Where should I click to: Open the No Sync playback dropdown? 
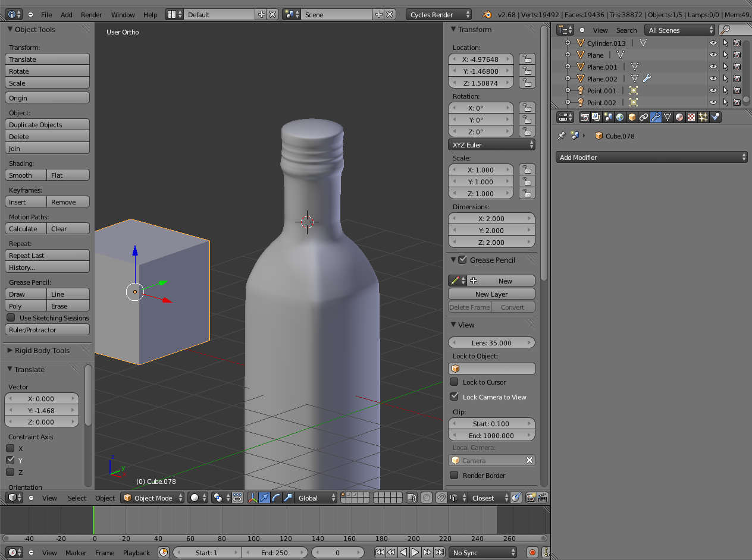482,553
